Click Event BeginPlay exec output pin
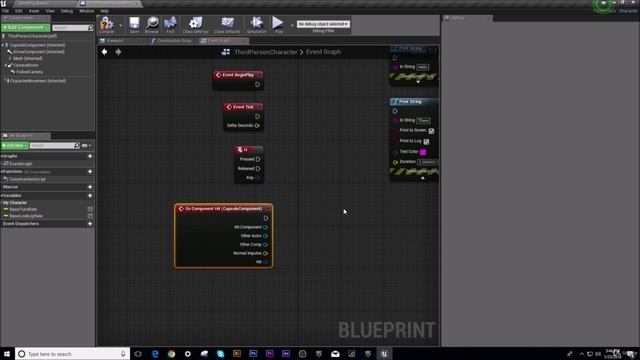The height and width of the screenshot is (360, 640). click(x=258, y=84)
